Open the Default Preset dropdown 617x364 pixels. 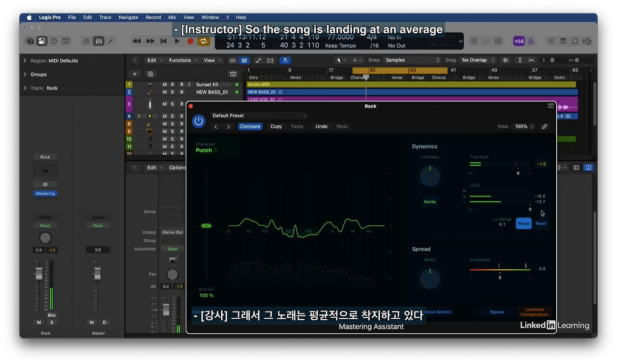tap(259, 116)
